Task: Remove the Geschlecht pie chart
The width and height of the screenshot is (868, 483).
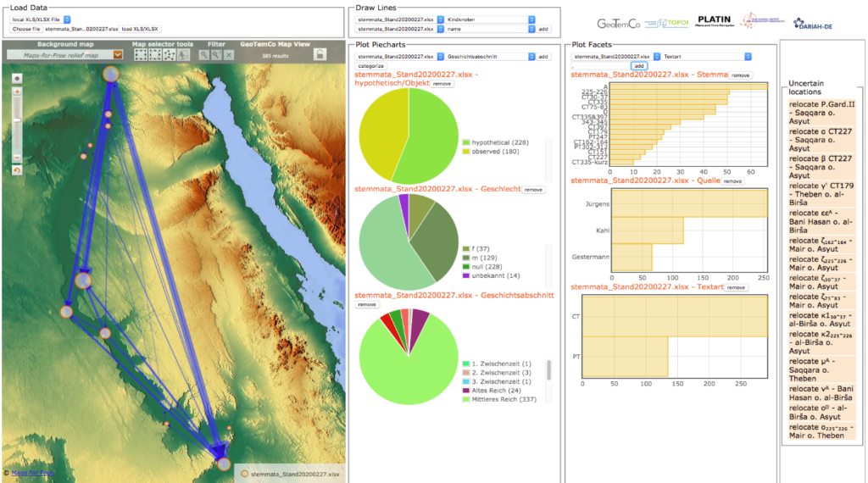Action: click(x=533, y=190)
